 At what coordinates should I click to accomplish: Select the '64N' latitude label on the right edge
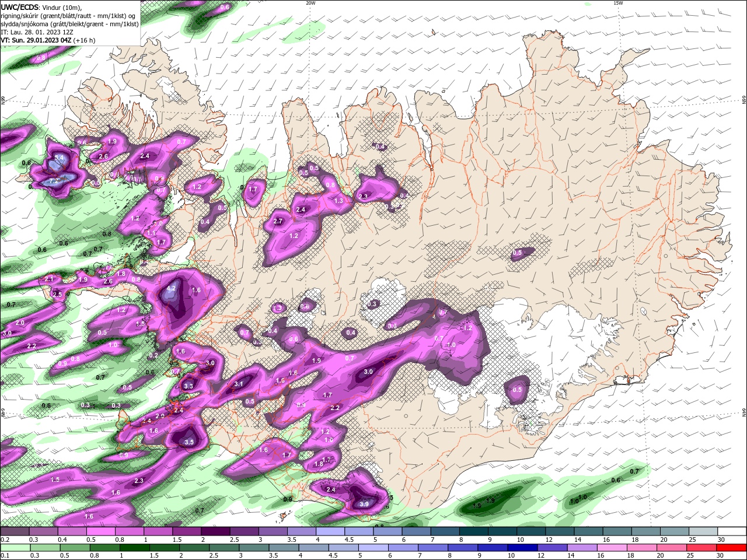[744, 412]
